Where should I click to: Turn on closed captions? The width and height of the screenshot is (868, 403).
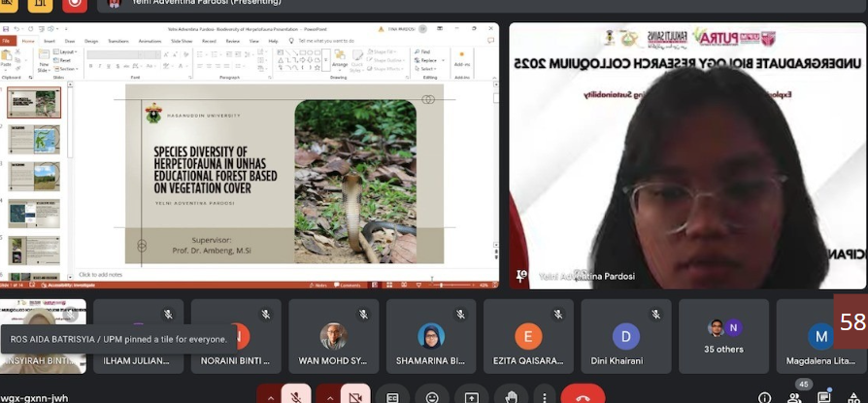393,396
